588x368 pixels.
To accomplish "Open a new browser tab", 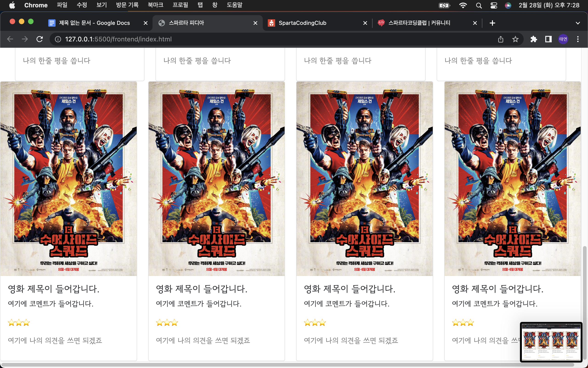I will coord(492,23).
